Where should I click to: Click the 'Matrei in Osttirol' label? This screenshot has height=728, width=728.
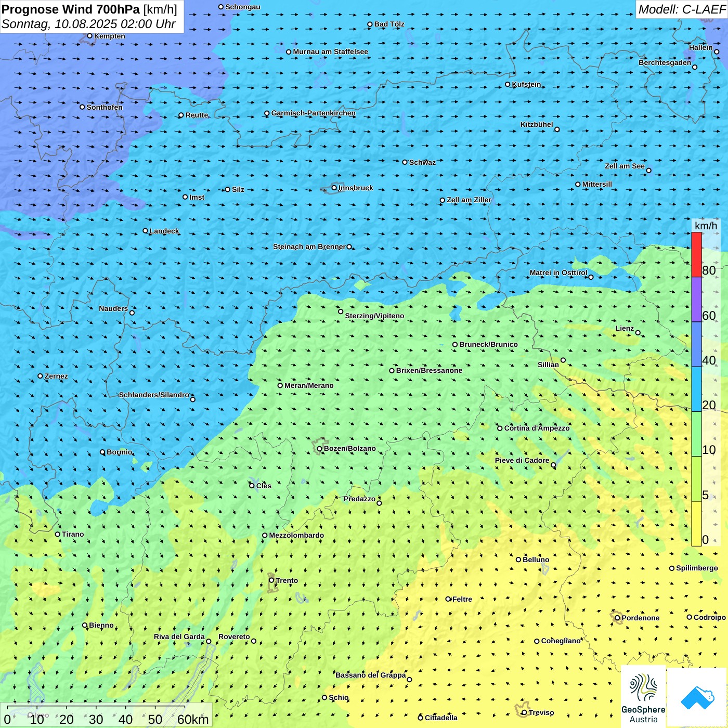[558, 272]
